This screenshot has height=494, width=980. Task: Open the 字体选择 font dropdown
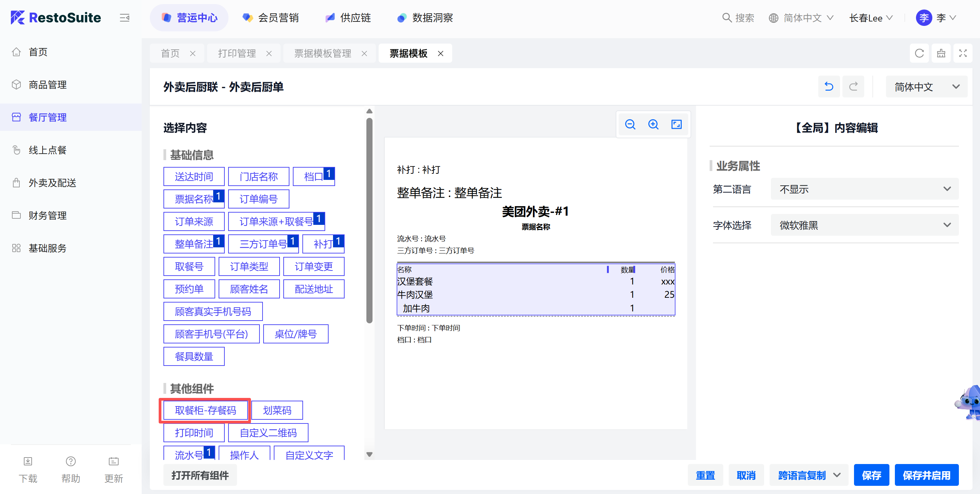(x=864, y=225)
